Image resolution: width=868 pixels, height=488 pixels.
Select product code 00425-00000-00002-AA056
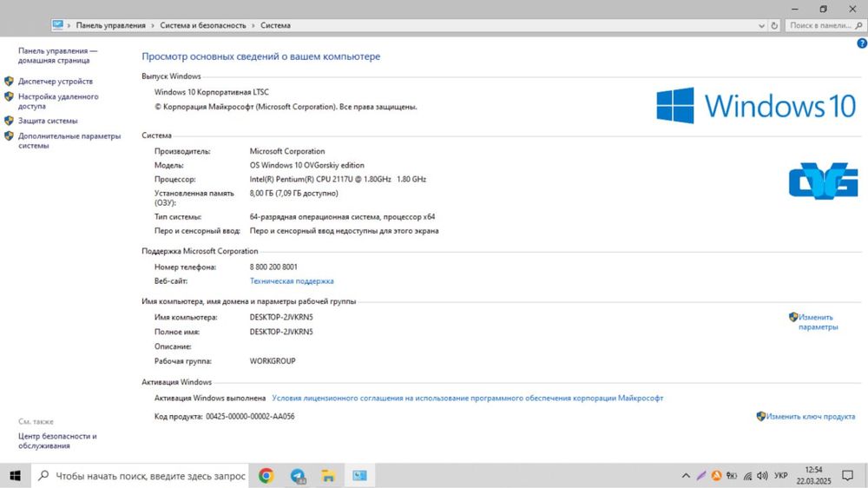(250, 417)
